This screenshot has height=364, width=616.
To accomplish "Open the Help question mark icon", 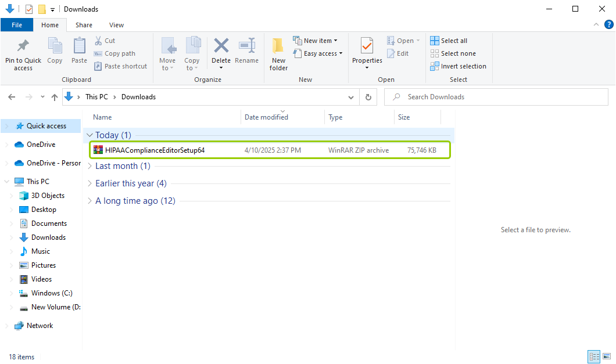I will point(608,25).
